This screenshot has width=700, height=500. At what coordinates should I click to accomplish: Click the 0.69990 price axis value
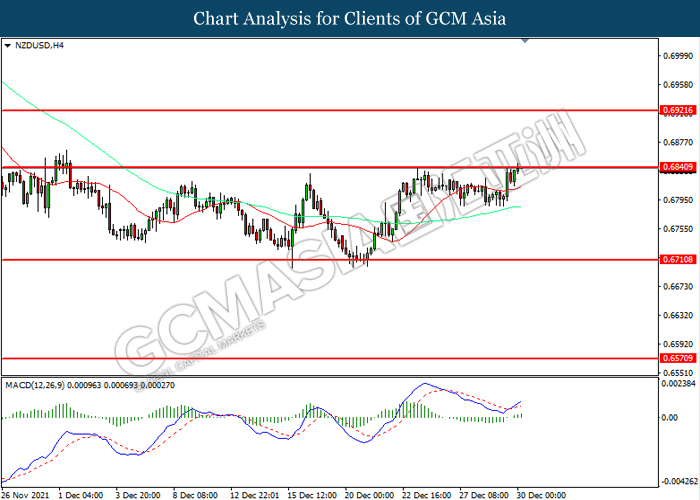pyautogui.click(x=679, y=56)
